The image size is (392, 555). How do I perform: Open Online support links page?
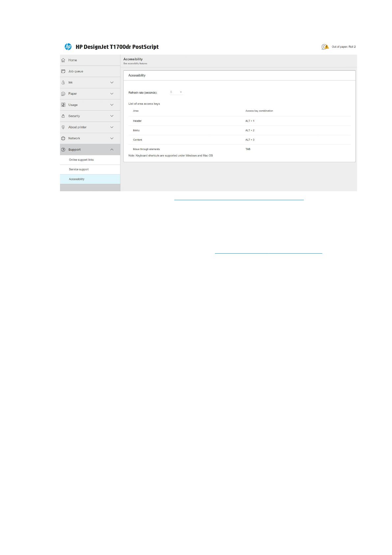click(81, 160)
